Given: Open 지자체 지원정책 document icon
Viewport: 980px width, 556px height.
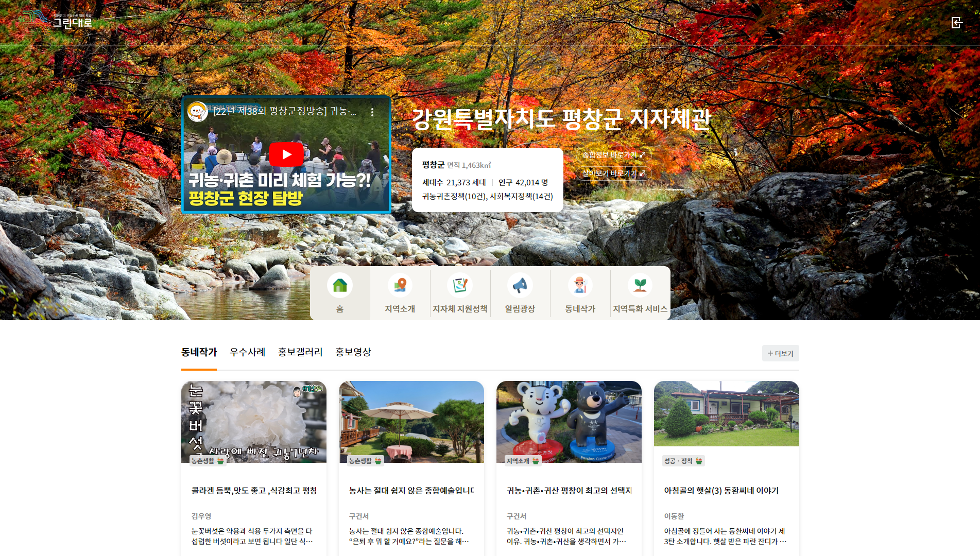Looking at the screenshot, I should (459, 285).
